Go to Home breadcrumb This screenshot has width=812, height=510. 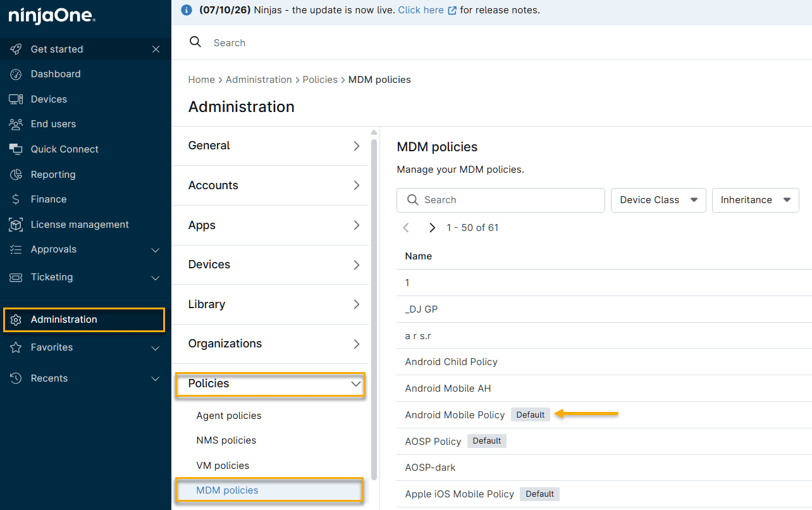(202, 80)
